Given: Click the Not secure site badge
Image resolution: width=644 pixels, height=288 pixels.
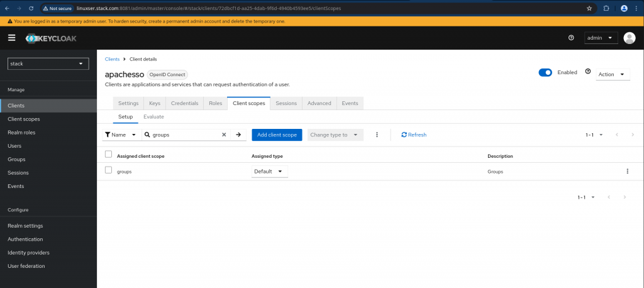Looking at the screenshot, I should [57, 8].
